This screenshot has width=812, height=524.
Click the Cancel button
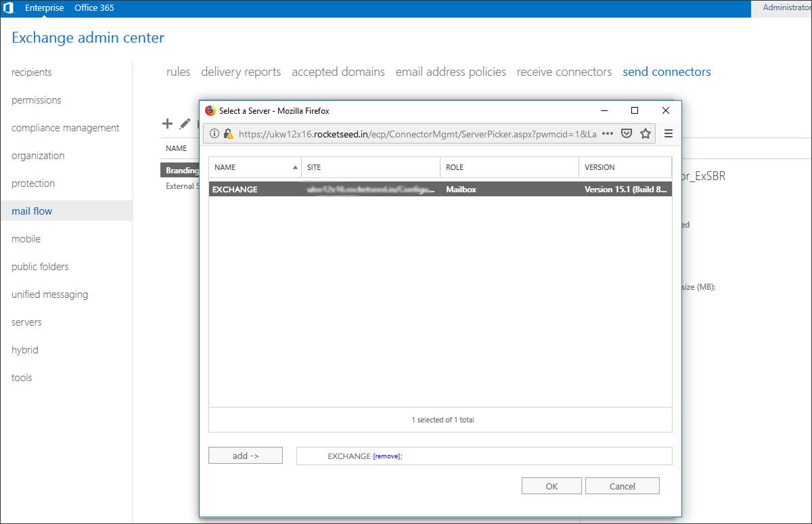tap(622, 486)
